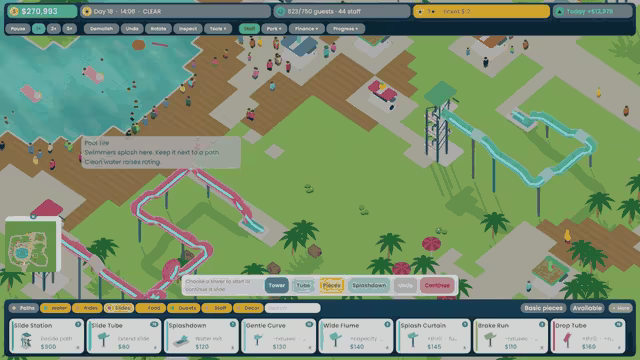Image resolution: width=640 pixels, height=360 pixels.
Task: Open the Guests build category
Action: 183,308
